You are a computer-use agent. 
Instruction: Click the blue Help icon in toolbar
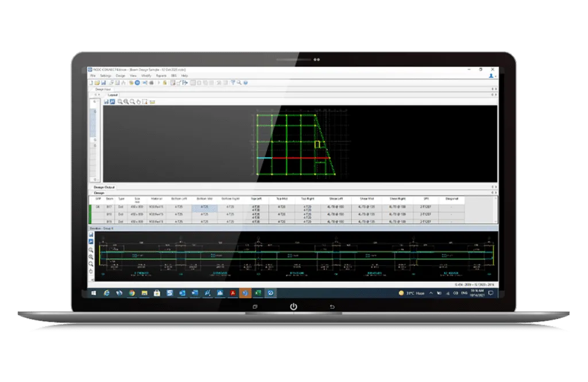(245, 83)
